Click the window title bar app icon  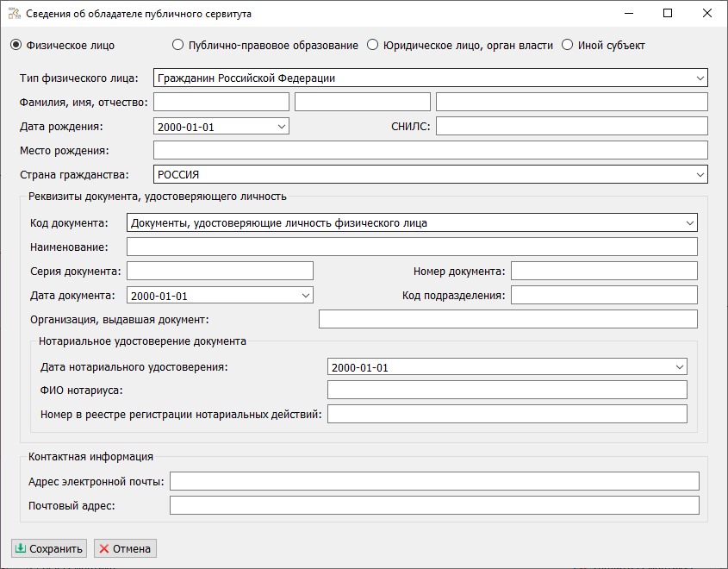point(14,14)
